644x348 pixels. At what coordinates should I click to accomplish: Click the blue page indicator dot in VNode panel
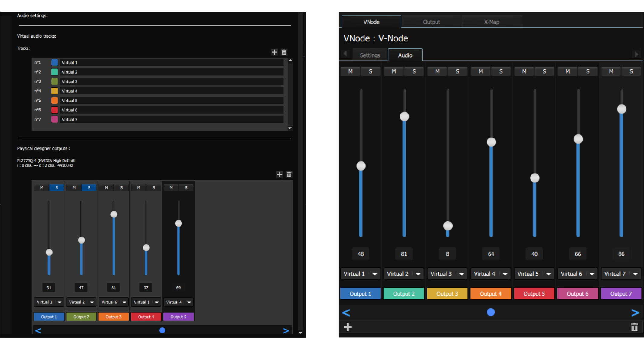point(491,312)
